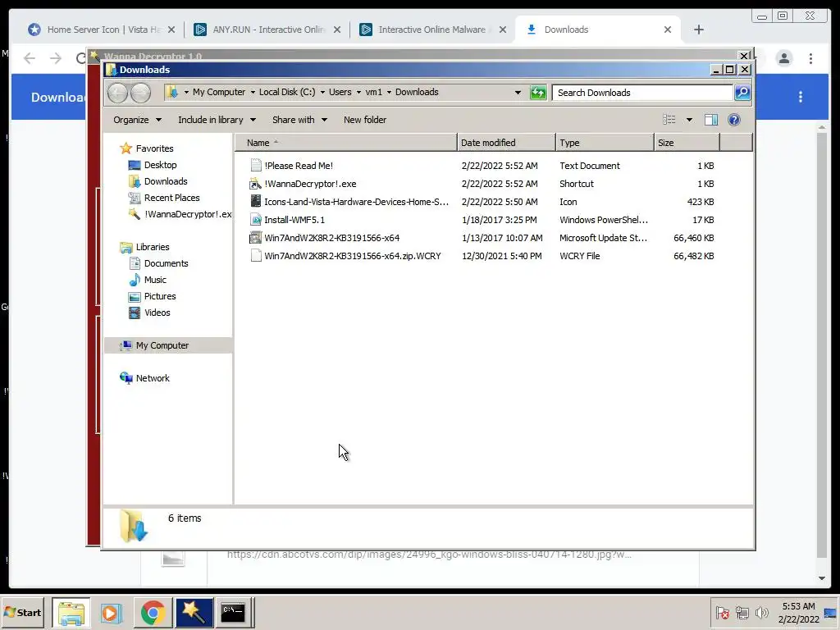Image resolution: width=840 pixels, height=630 pixels.
Task: Click the Action Center flag tray icon
Action: 722,612
